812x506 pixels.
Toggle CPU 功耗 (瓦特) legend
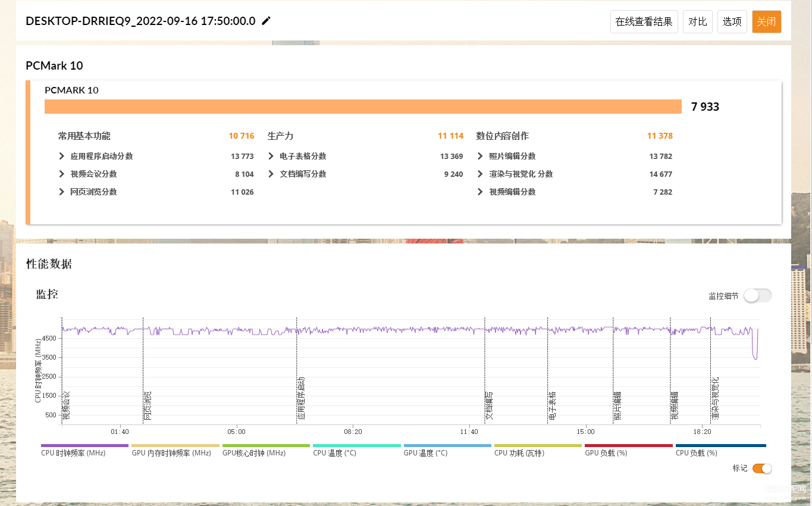point(538,450)
